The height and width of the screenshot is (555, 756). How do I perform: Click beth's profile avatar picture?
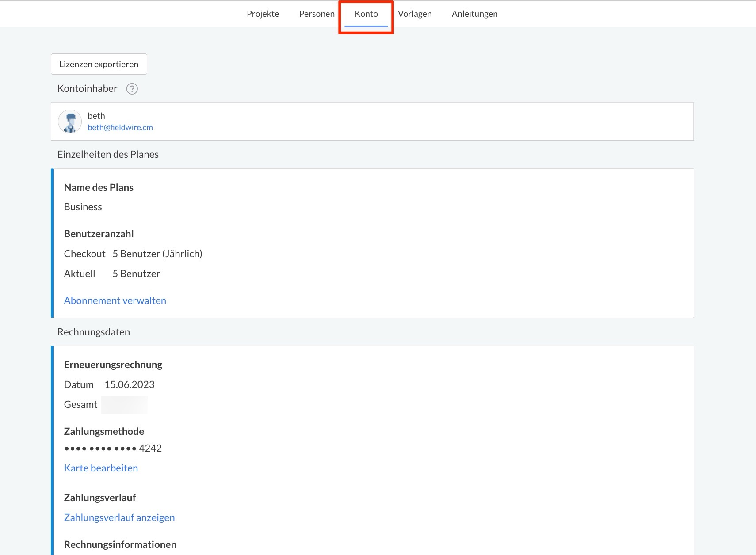tap(70, 122)
